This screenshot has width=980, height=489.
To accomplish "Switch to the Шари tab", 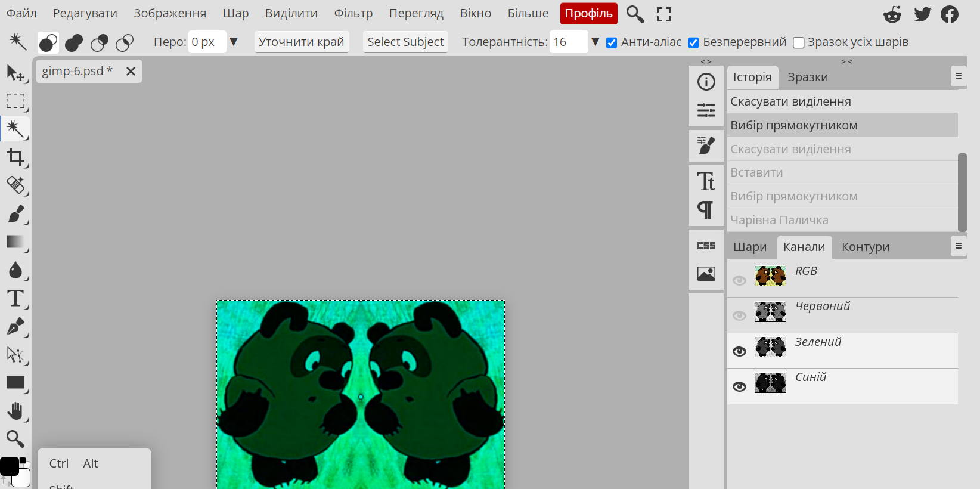I will tap(750, 247).
